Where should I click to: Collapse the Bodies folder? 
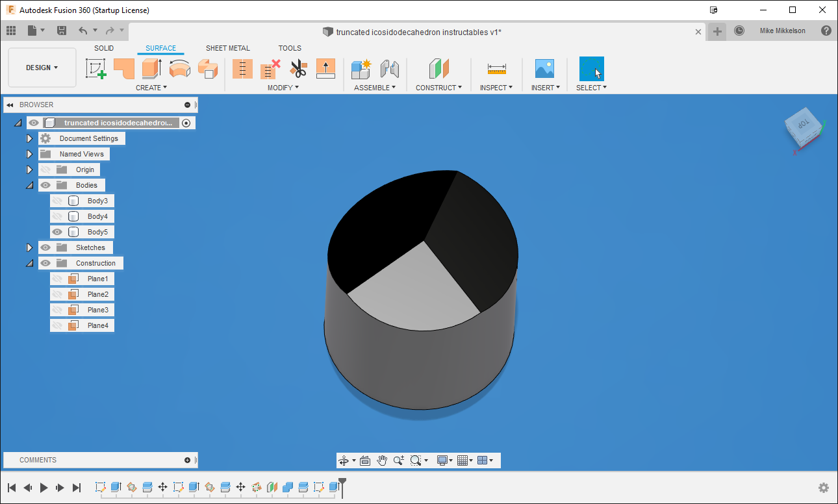[x=29, y=184]
